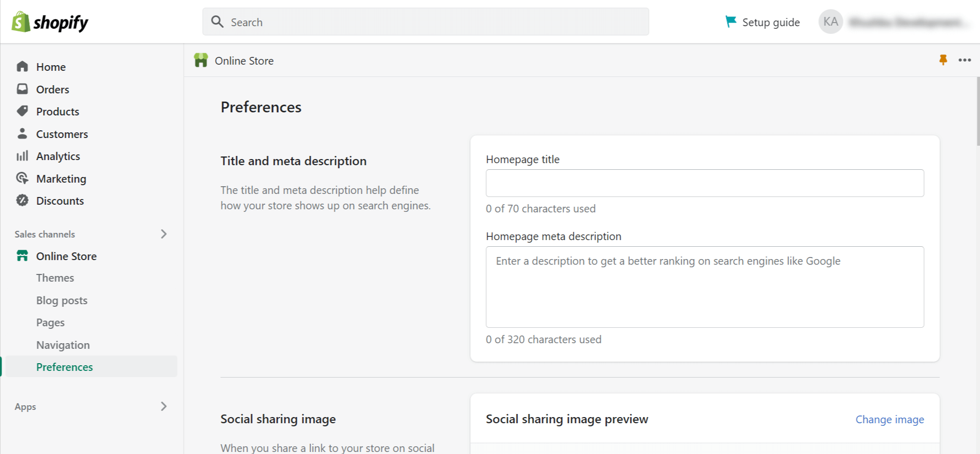This screenshot has width=980, height=454.
Task: Open Blog posts submenu item
Action: [x=62, y=300]
